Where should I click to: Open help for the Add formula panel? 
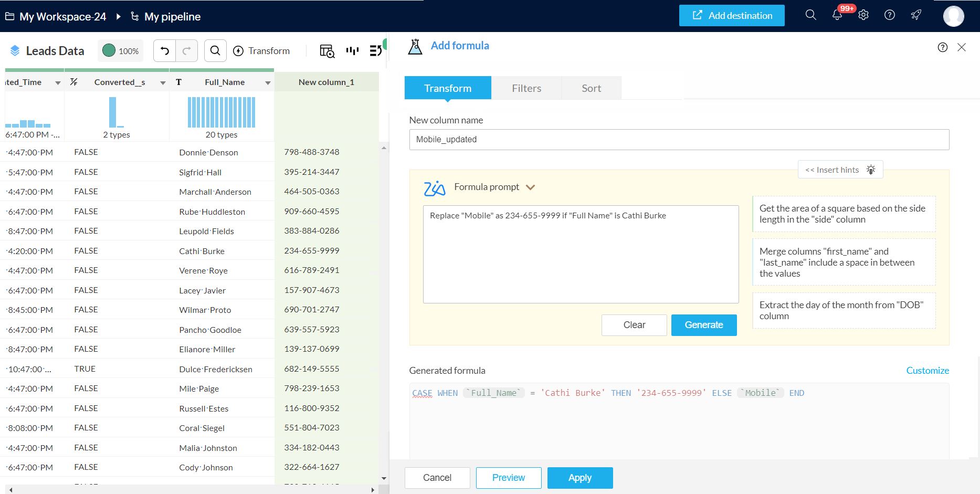tap(943, 47)
